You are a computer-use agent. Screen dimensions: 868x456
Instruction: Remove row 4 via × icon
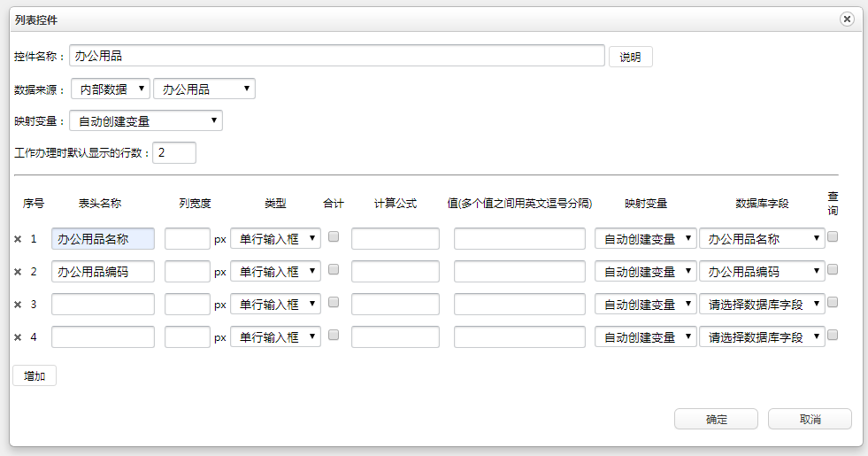click(x=18, y=337)
